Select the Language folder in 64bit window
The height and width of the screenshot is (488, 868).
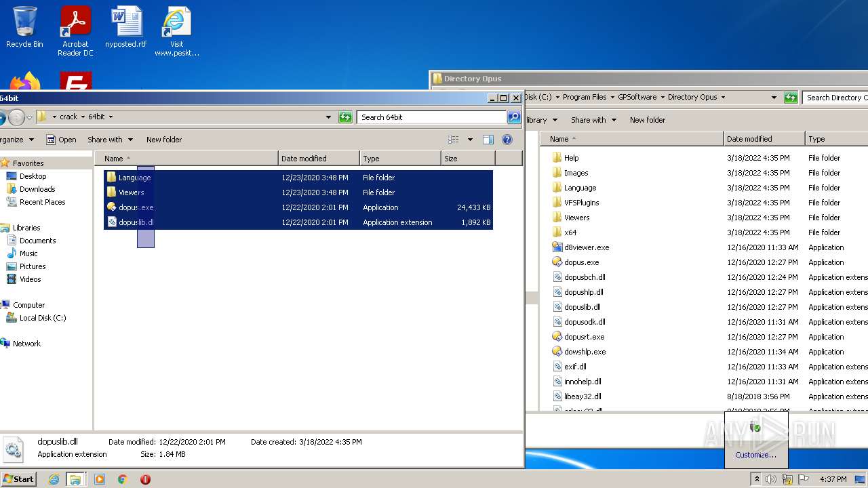pos(298,178)
